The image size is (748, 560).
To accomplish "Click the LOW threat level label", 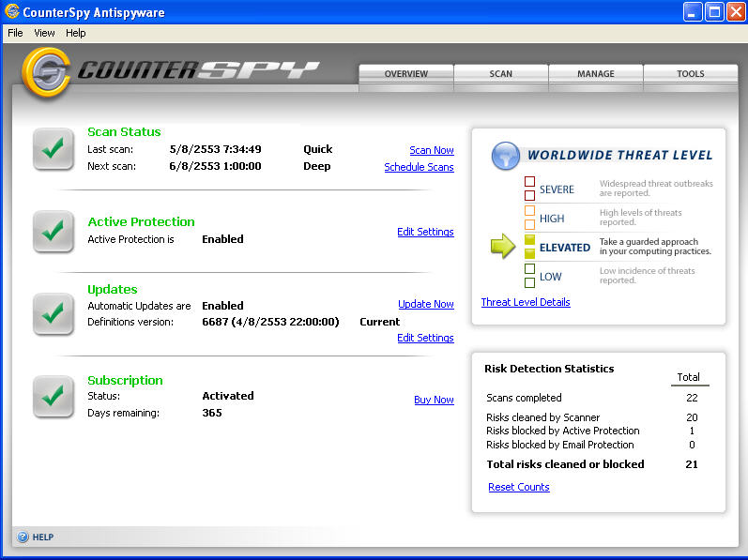I will click(551, 277).
